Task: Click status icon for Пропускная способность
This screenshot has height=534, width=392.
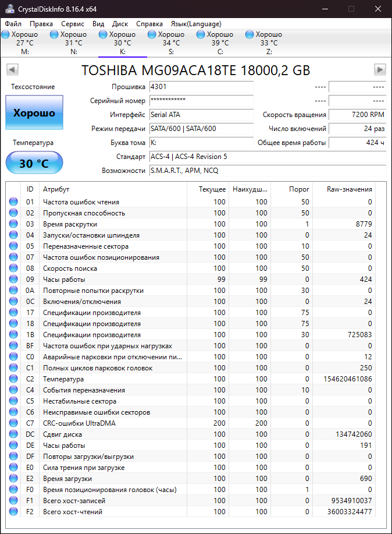Action: 13,213
